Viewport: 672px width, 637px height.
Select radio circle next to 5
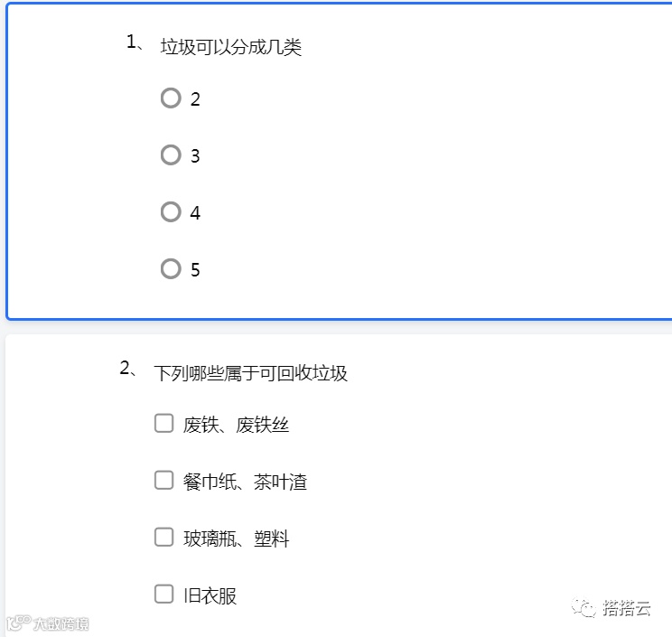click(171, 268)
